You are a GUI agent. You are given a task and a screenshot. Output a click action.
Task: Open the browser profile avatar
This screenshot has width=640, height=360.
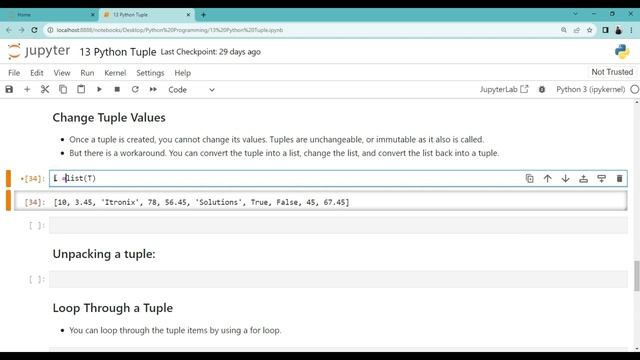tap(618, 30)
